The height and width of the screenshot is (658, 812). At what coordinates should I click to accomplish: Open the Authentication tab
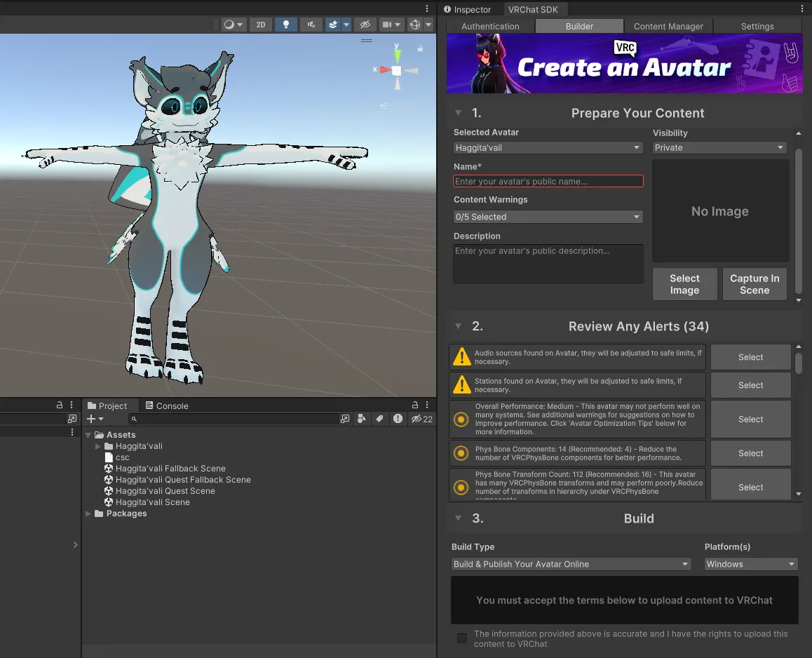tap(490, 26)
